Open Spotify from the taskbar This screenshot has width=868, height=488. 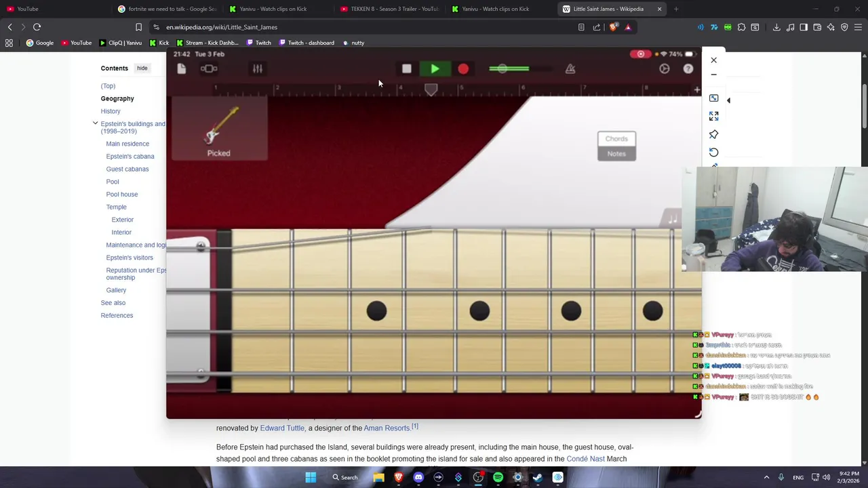pos(498,478)
